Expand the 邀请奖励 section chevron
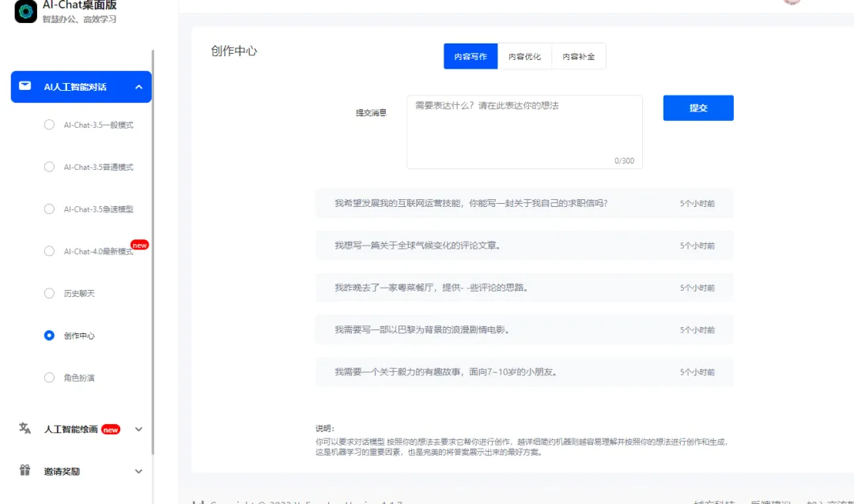Image resolution: width=854 pixels, height=504 pixels. click(138, 472)
